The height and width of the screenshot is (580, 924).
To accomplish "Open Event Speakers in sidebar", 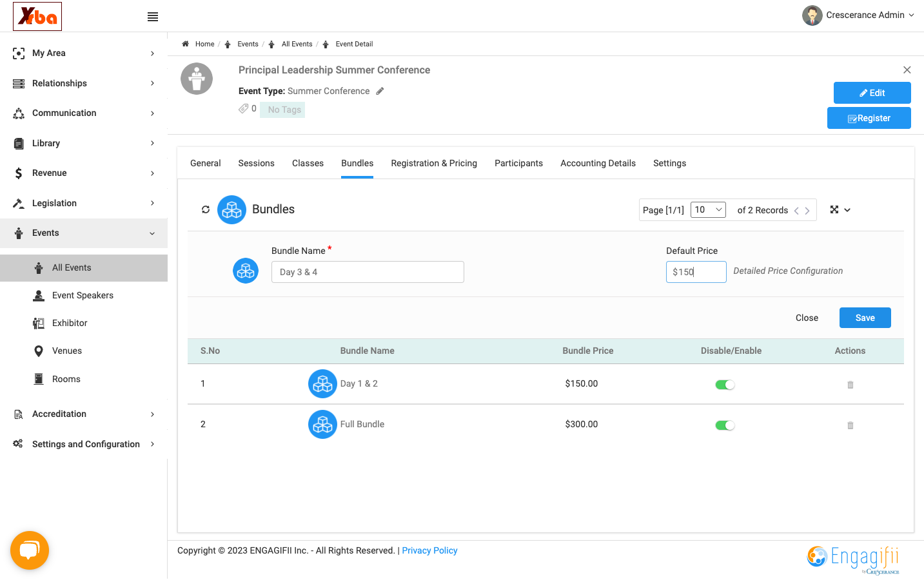I will [x=84, y=295].
